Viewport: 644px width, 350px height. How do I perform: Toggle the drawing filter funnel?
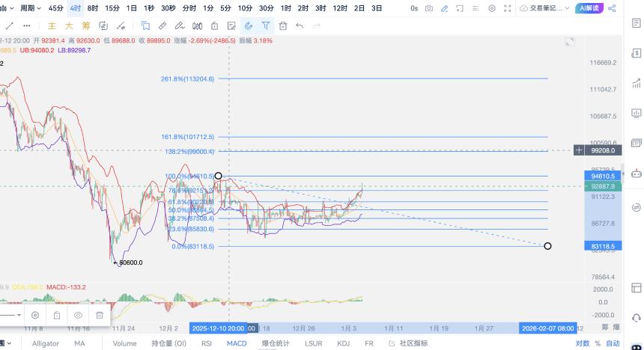coord(266,26)
